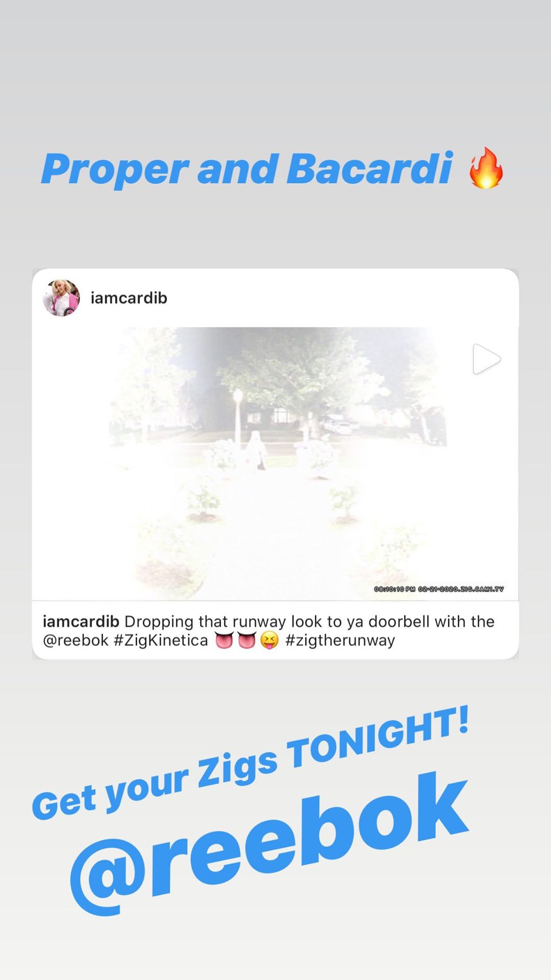The height and width of the screenshot is (980, 551).
Task: Tap the squinting tongue-out face emoji
Action: pos(269,640)
